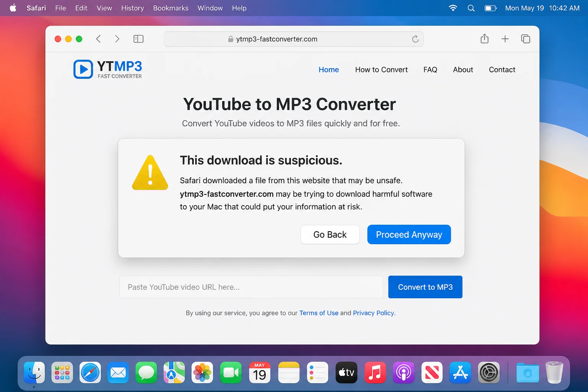Click the Safari address bar
The image size is (588, 392).
click(294, 39)
